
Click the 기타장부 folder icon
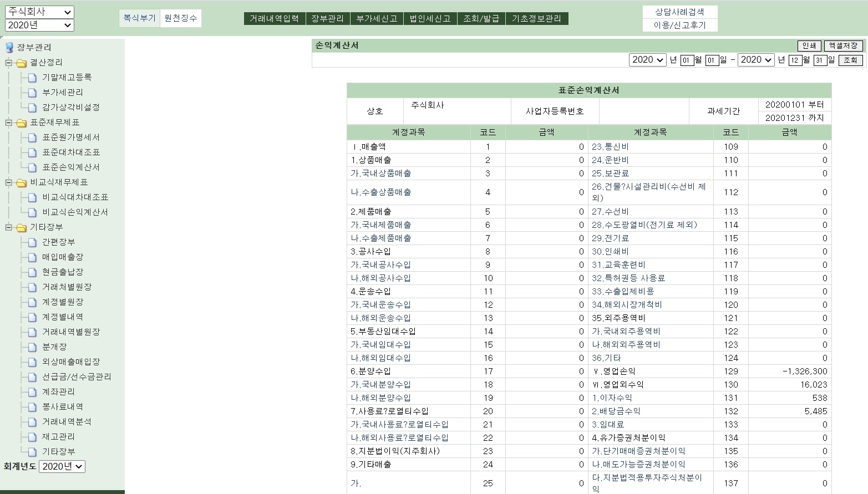tap(21, 227)
